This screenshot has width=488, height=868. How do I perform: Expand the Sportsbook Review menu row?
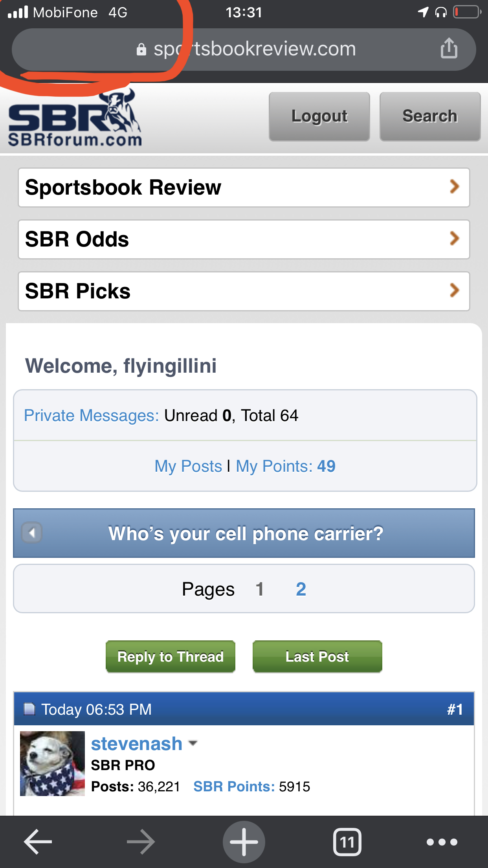(x=244, y=188)
